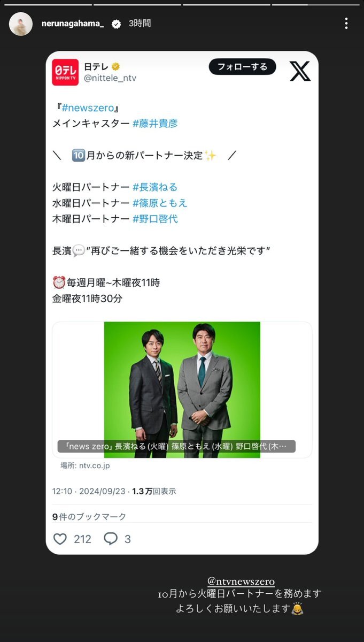364x642 pixels.
Task: Click the nerunagahama_ username
Action: coord(72,24)
